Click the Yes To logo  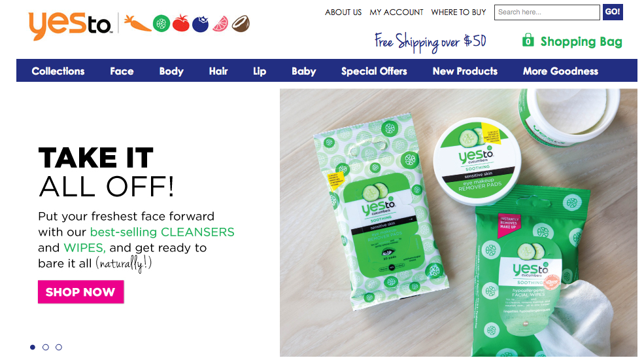click(x=70, y=26)
